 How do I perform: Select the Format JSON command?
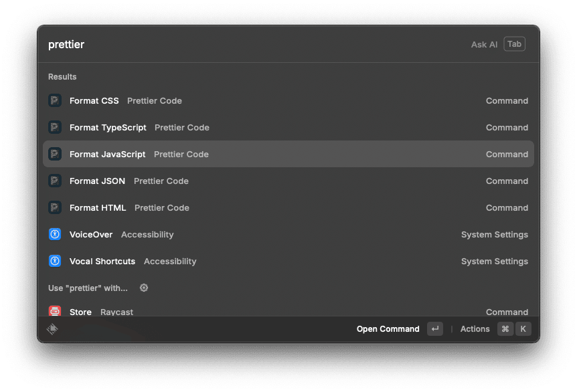point(288,181)
